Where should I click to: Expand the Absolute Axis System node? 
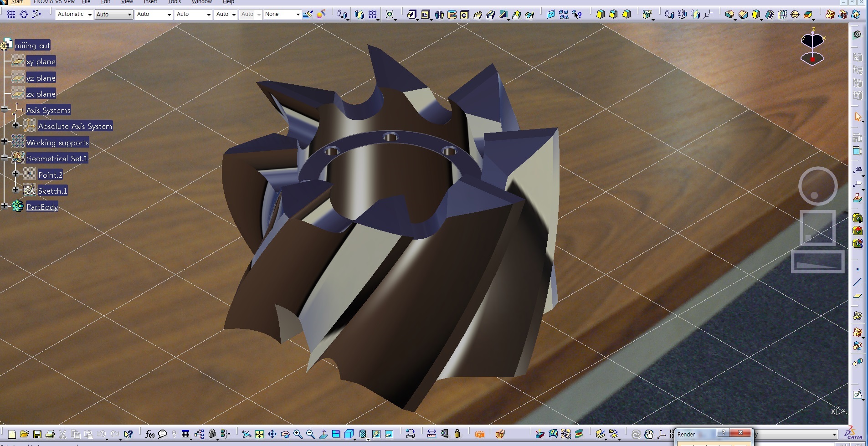[x=15, y=125]
